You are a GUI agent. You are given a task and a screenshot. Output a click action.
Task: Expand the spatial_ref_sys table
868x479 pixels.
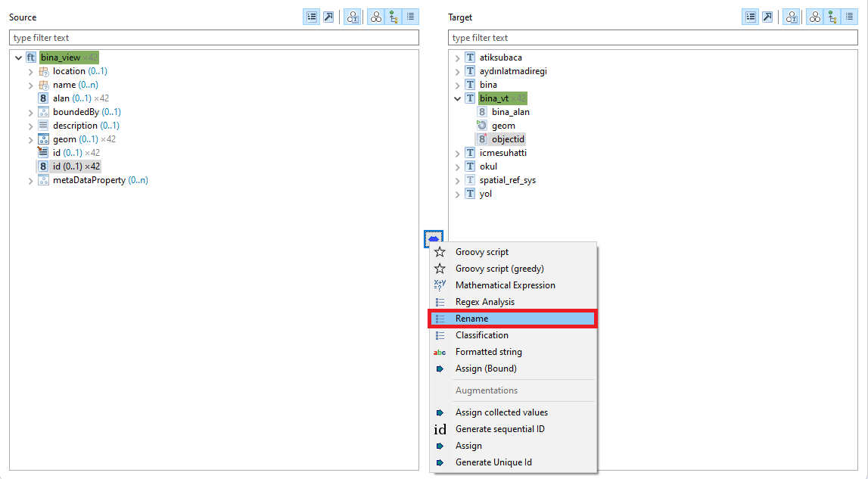coord(457,181)
